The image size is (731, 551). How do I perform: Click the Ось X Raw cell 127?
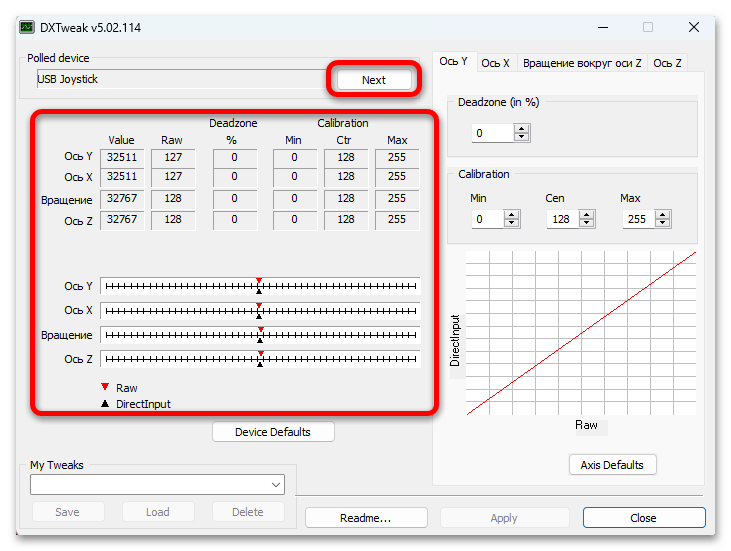[173, 177]
